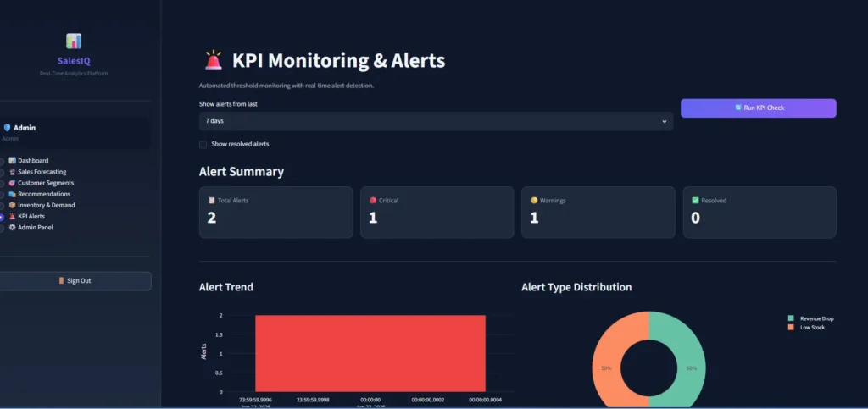Click the Customer Segments target icon

coord(12,183)
